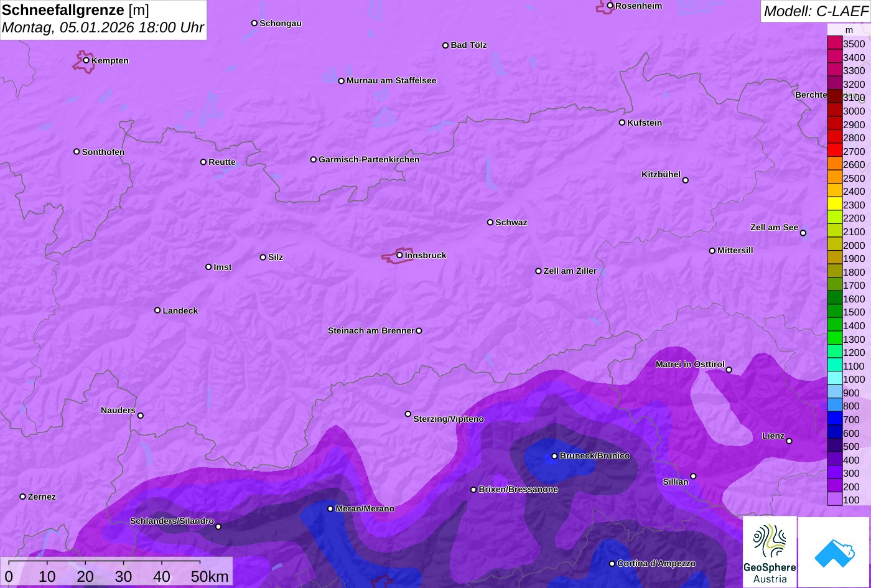The height and width of the screenshot is (588, 871).
Task: Click the Steinach am Brenner marker
Action: point(419,331)
